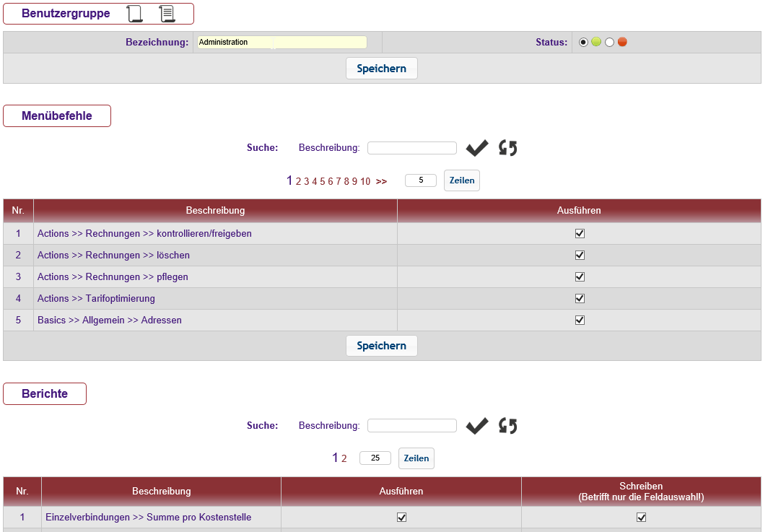768x532 pixels.
Task: Click the blank page icon beside Benutzergruppe
Action: [x=134, y=14]
